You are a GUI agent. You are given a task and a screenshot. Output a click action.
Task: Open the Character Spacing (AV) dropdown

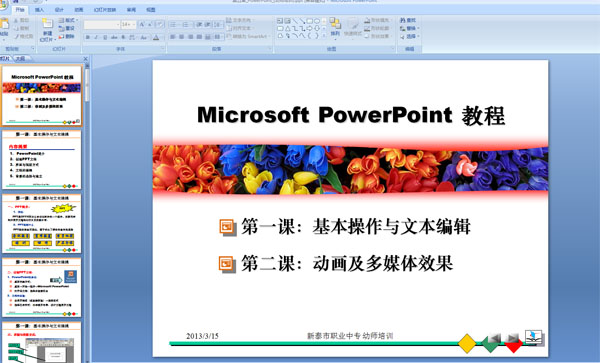click(132, 37)
